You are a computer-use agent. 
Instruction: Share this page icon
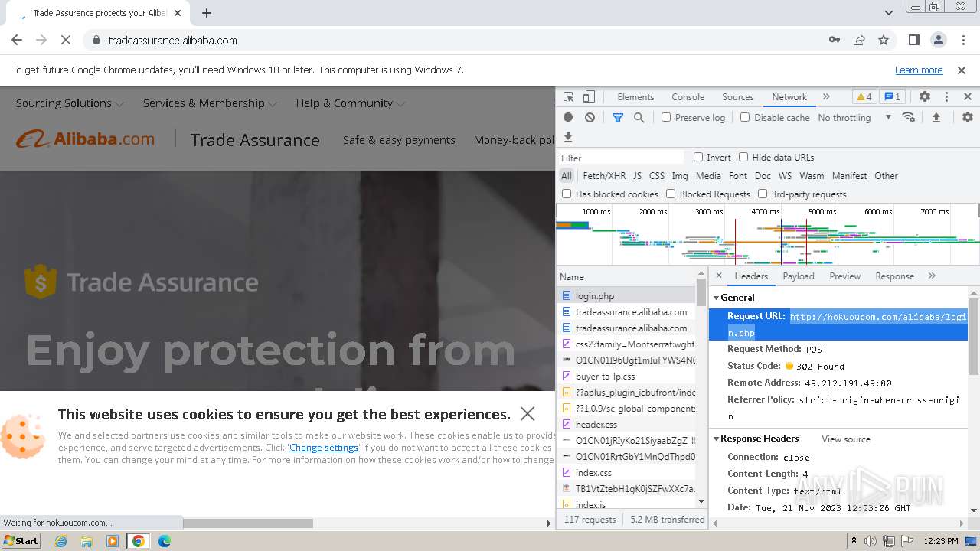859,40
